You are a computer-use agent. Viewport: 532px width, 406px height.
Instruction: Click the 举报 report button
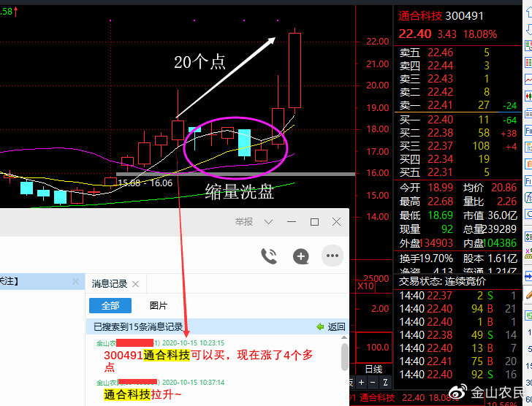pos(244,222)
